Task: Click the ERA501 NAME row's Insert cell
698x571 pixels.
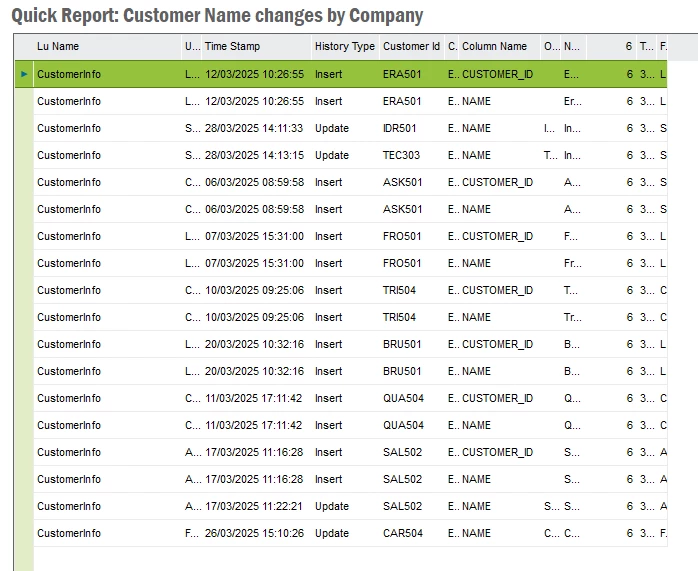Action: [329, 101]
